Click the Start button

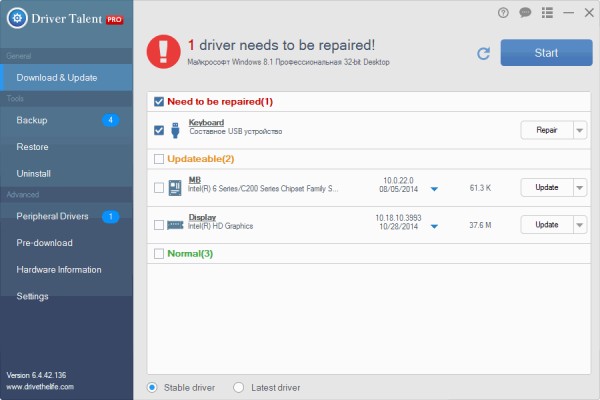(546, 53)
